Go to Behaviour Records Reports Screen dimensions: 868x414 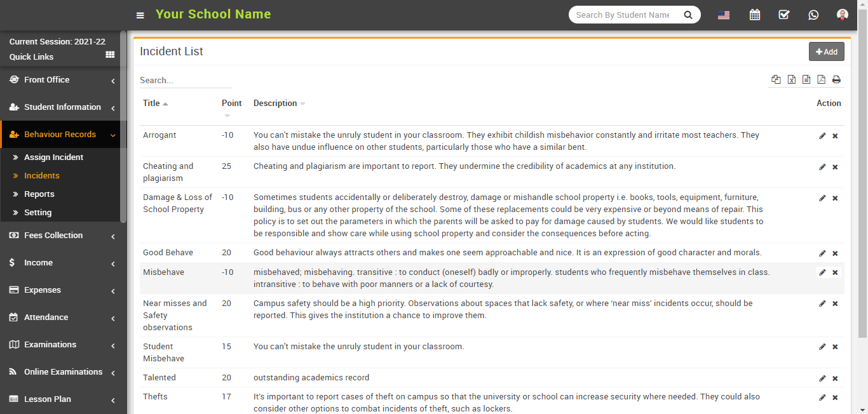pos(39,194)
